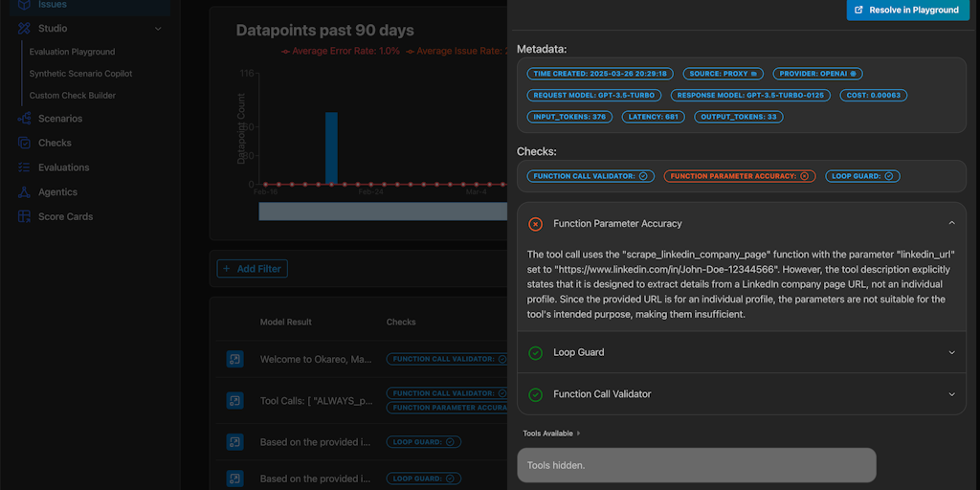This screenshot has height=490, width=980.
Task: Click the Score Cards sidebar icon
Action: tap(24, 216)
